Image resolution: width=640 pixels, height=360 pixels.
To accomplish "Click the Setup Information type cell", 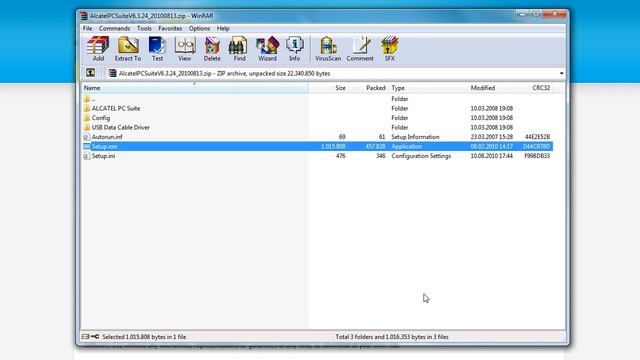I will [416, 137].
